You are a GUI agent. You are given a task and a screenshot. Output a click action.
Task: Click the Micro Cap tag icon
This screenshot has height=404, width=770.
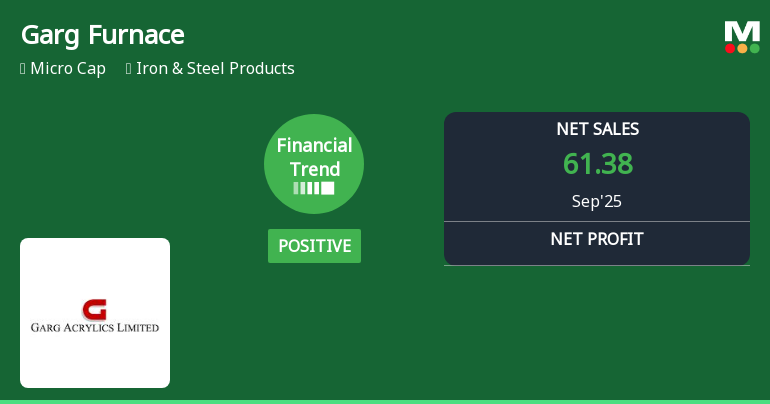pos(23,69)
